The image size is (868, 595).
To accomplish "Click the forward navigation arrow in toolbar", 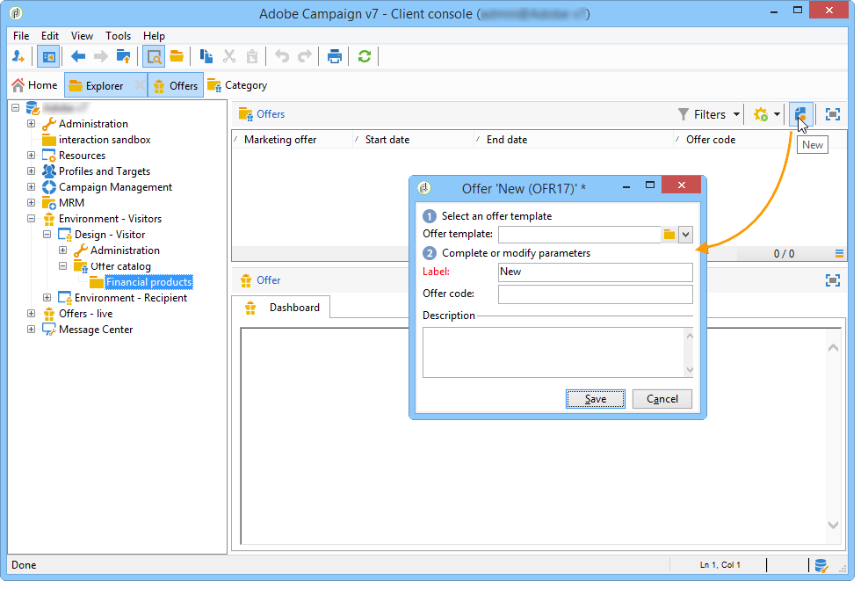I will tap(101, 56).
